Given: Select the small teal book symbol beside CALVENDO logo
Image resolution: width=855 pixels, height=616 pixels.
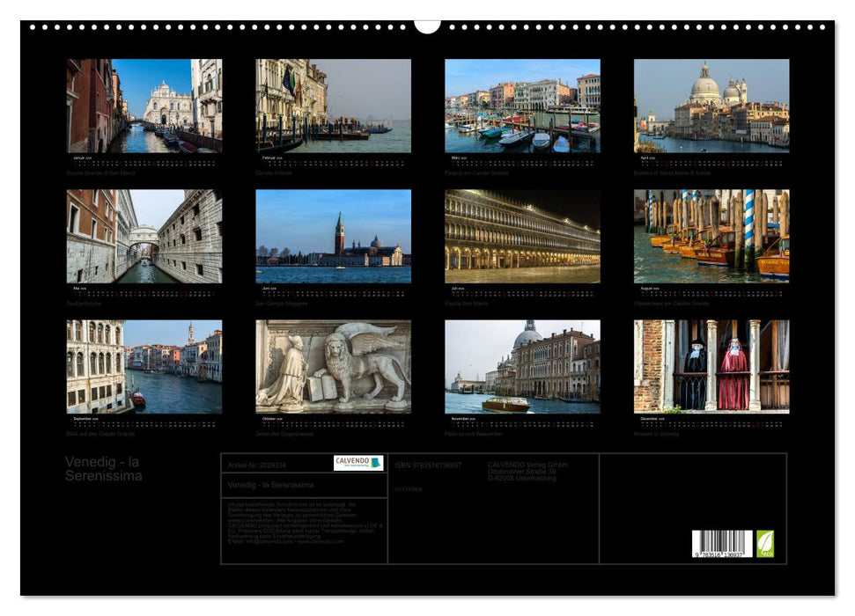Looking at the screenshot, I should click(374, 462).
